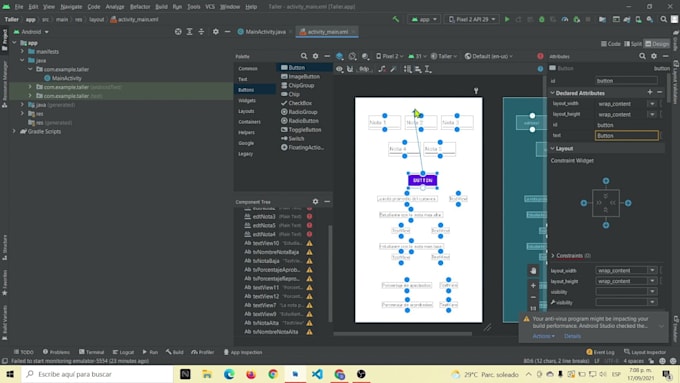Select Switch widget in palette
680x383 pixels.
point(293,138)
